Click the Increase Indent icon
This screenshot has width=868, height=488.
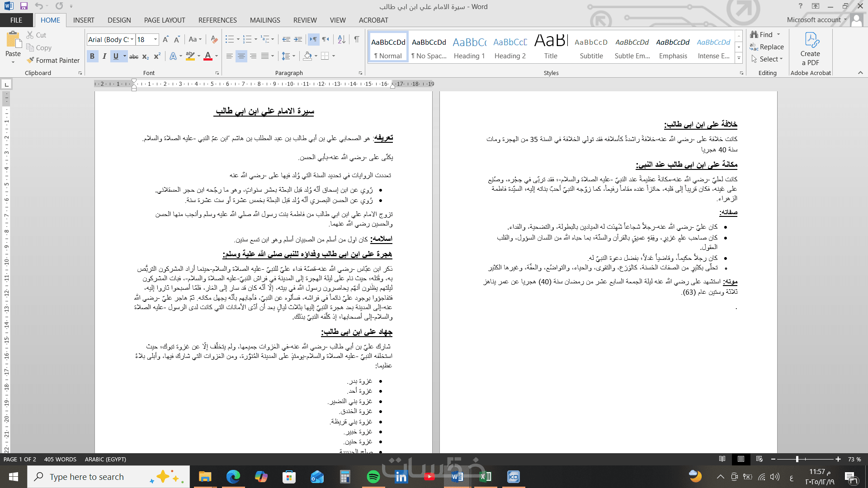(x=298, y=39)
